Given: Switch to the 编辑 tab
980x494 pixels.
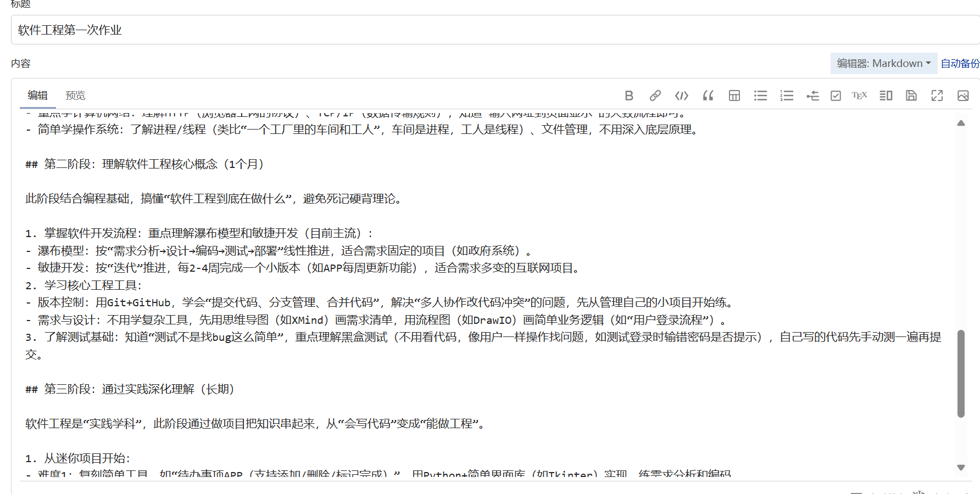Looking at the screenshot, I should click(x=38, y=96).
